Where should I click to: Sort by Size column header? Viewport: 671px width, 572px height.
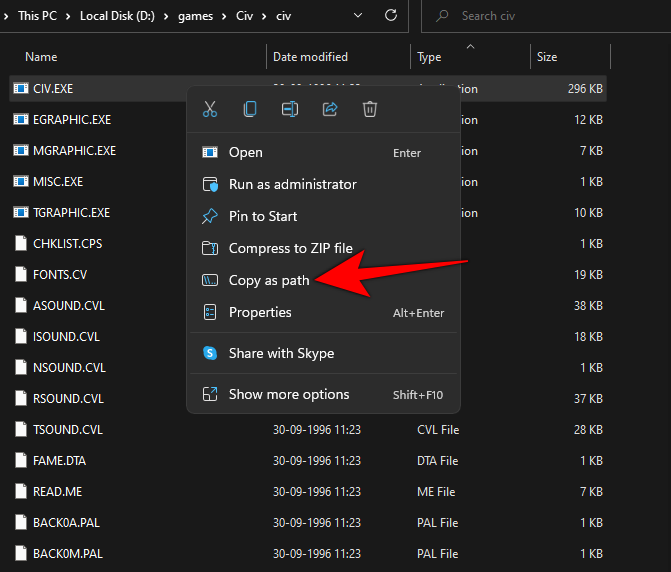click(x=547, y=57)
